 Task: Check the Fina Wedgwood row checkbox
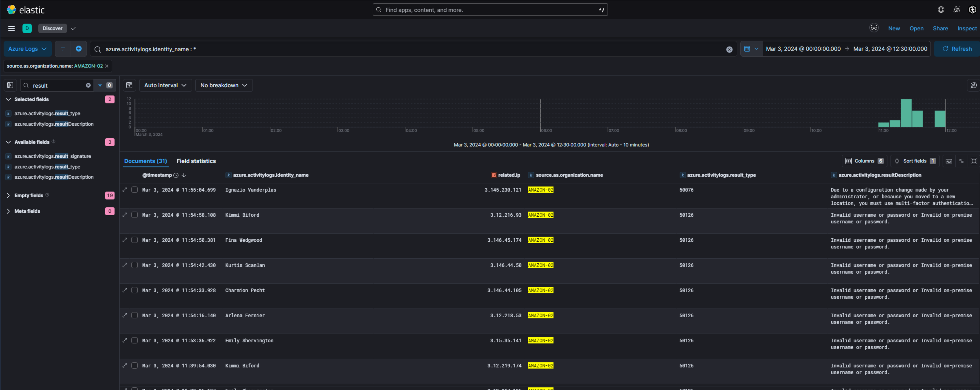click(x=135, y=240)
